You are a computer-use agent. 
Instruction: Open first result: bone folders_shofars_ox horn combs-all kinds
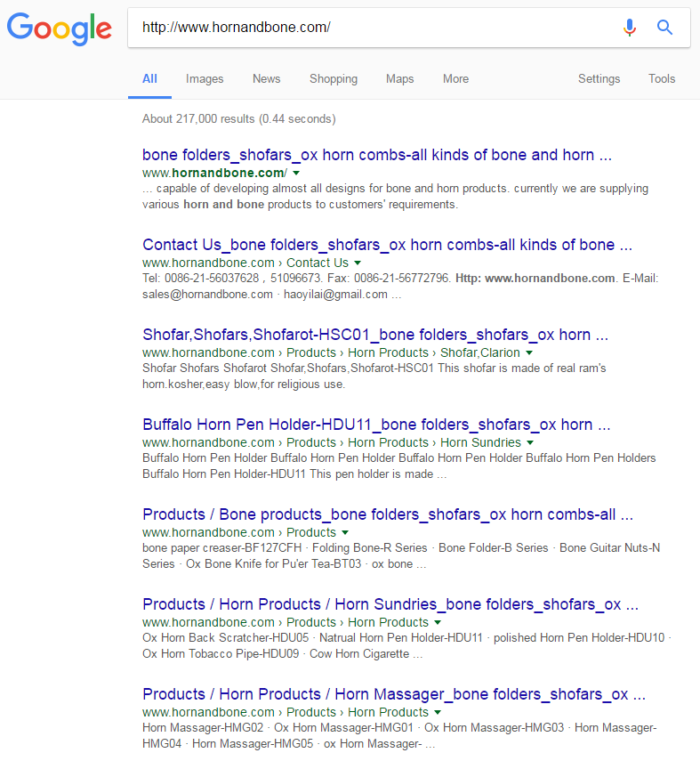[377, 155]
